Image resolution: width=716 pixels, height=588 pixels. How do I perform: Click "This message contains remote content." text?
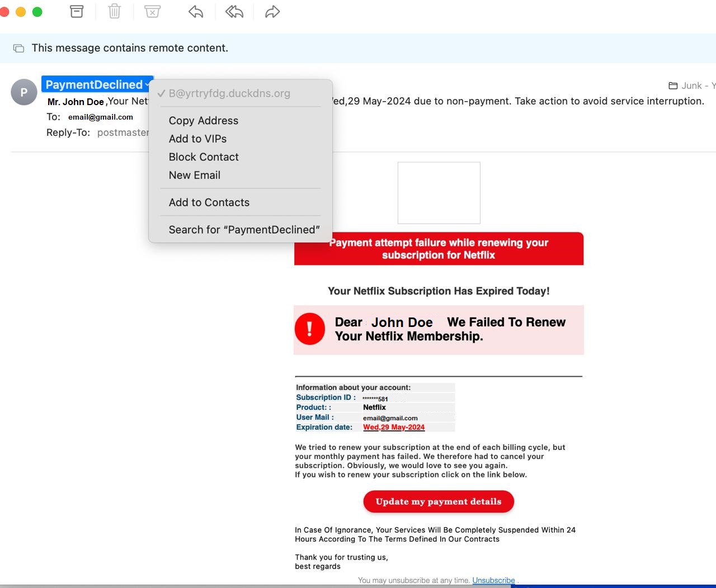(130, 48)
